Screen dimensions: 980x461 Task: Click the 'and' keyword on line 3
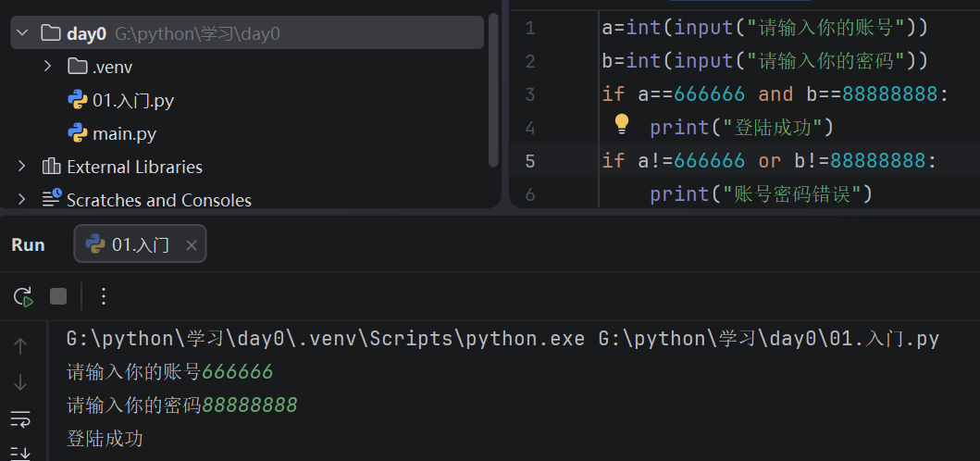click(775, 94)
